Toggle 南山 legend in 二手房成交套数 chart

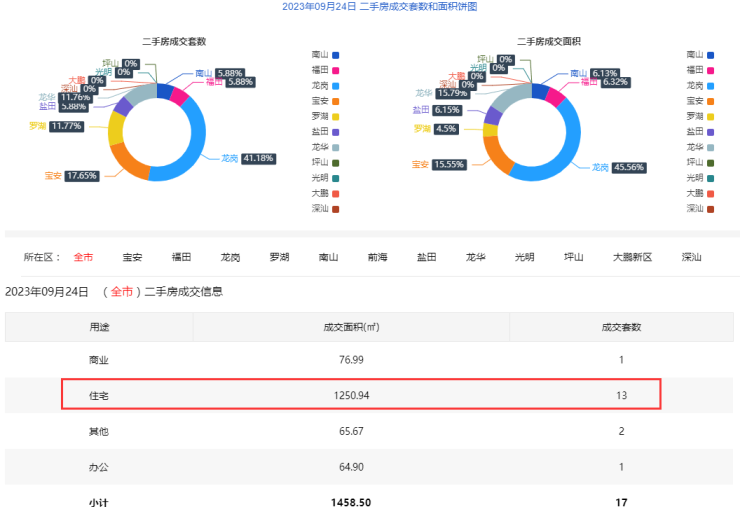coord(327,55)
